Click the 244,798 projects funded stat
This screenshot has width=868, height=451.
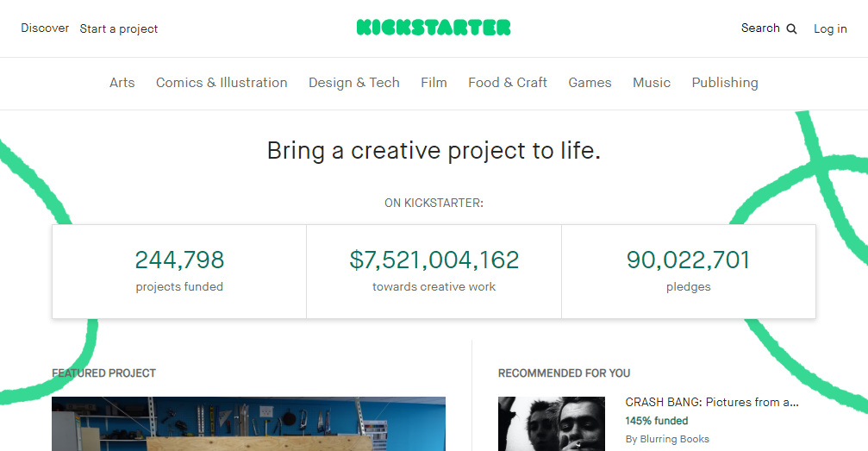coord(179,272)
